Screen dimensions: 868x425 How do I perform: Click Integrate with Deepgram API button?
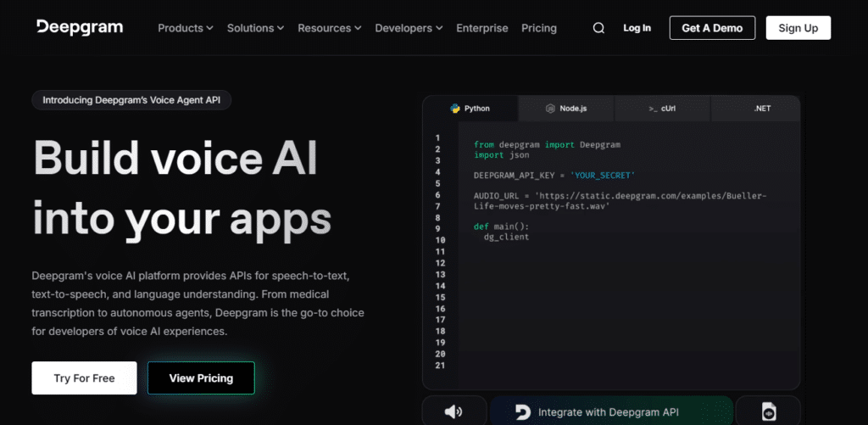point(611,411)
